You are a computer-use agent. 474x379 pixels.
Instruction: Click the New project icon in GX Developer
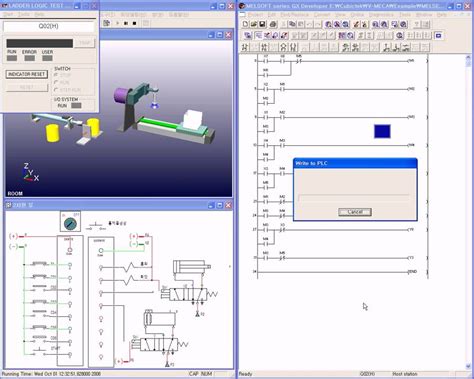(245, 24)
